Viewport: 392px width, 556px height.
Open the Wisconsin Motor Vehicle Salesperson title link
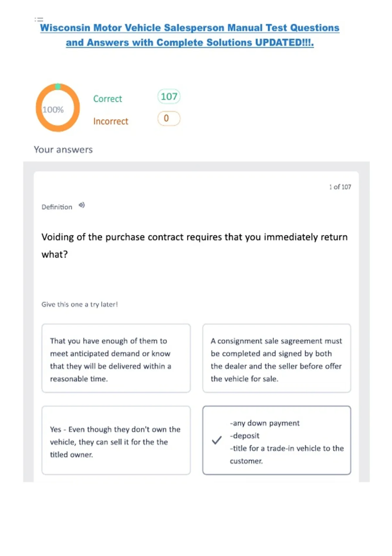point(189,28)
